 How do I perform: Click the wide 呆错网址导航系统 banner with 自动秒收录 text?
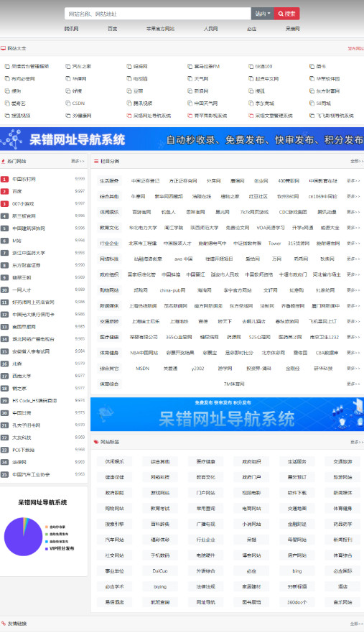coord(182,139)
